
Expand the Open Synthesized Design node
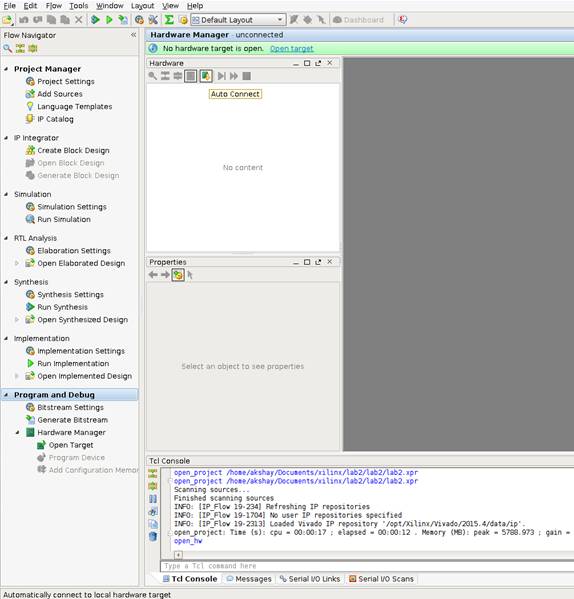click(17, 319)
